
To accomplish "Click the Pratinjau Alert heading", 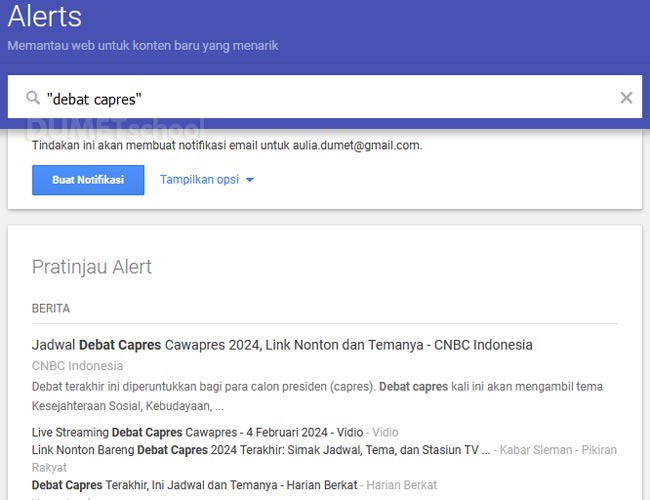I will coord(92,267).
